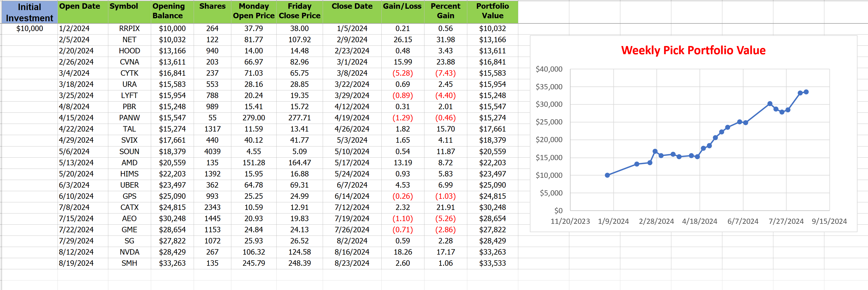The width and height of the screenshot is (868, 290).
Task: Select the 11/20/2023 chart date axis label
Action: [570, 221]
